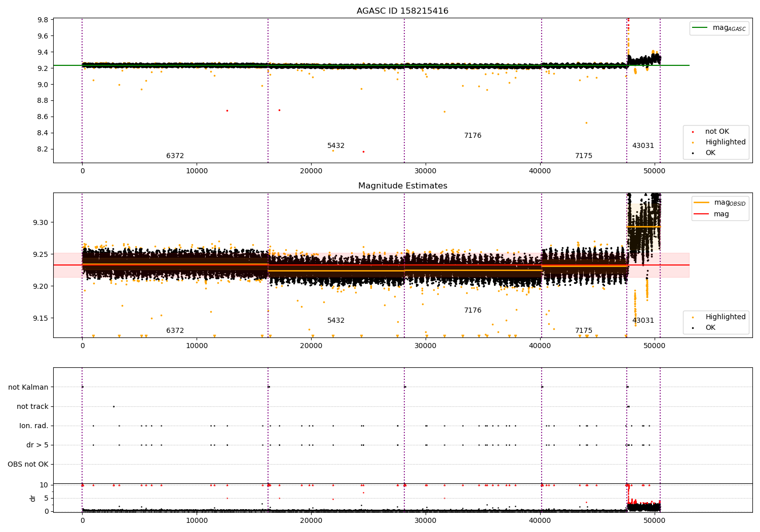760x532 pixels.
Task: Click the 20000 x-axis tick in top panel
Action: click(x=311, y=171)
